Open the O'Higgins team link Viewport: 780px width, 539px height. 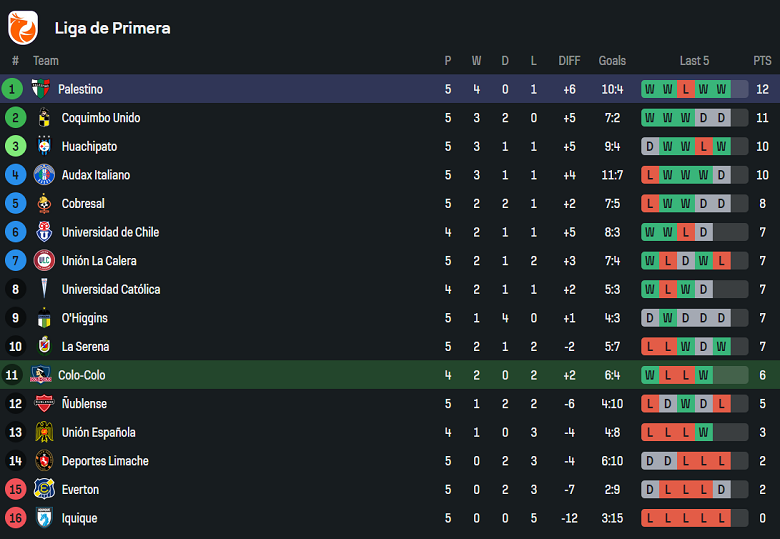tap(84, 318)
